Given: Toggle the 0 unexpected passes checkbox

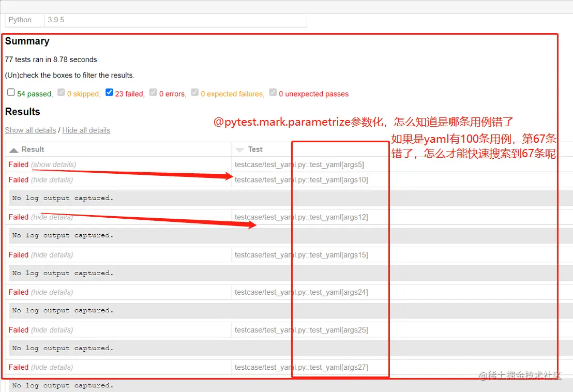Looking at the screenshot, I should tap(273, 93).
